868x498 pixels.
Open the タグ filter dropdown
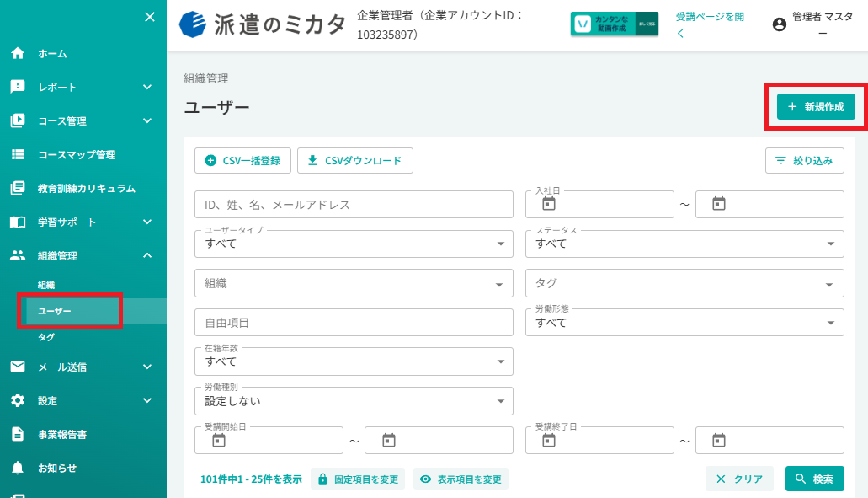[x=684, y=283]
